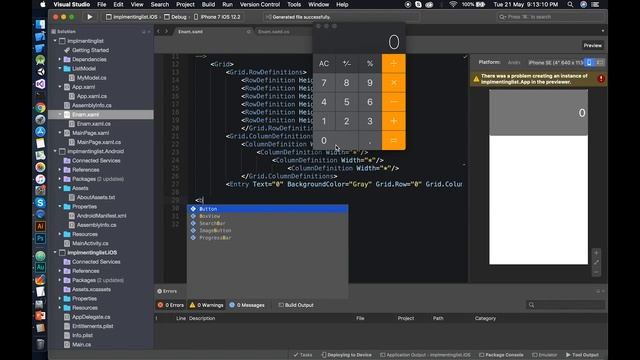Click the 7 key on the calculator
The width and height of the screenshot is (640, 360).
click(324, 83)
